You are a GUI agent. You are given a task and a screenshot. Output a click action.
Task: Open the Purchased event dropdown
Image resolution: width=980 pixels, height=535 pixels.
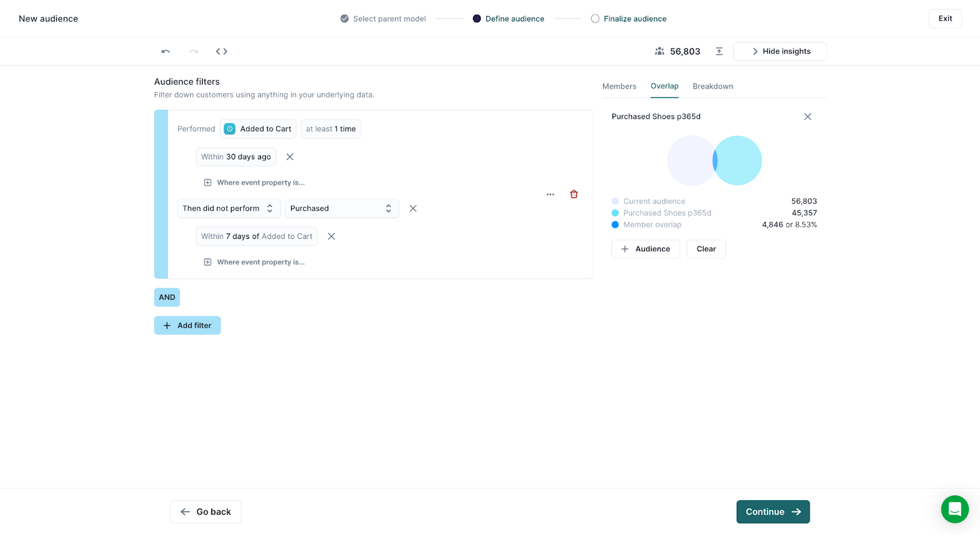pyautogui.click(x=341, y=208)
